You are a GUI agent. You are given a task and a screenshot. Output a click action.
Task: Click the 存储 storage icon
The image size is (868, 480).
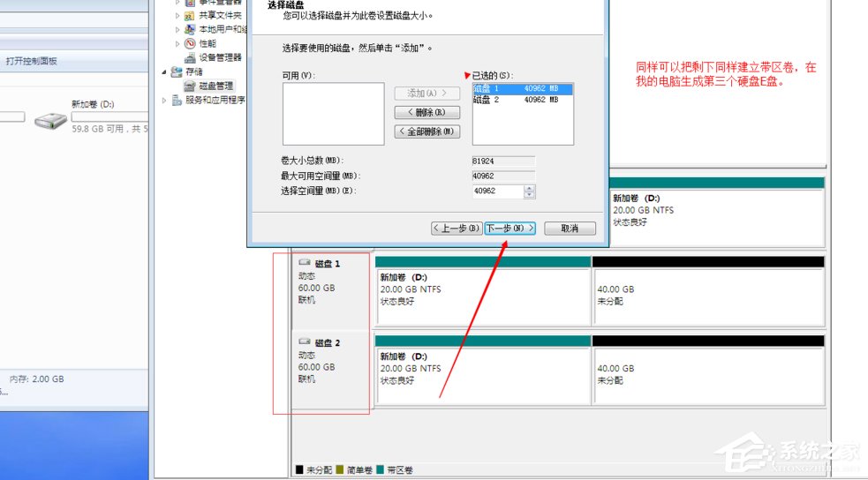177,71
